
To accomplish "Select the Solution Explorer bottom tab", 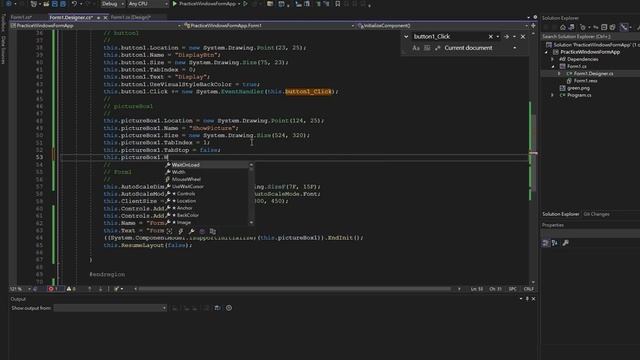I will click(x=560, y=214).
